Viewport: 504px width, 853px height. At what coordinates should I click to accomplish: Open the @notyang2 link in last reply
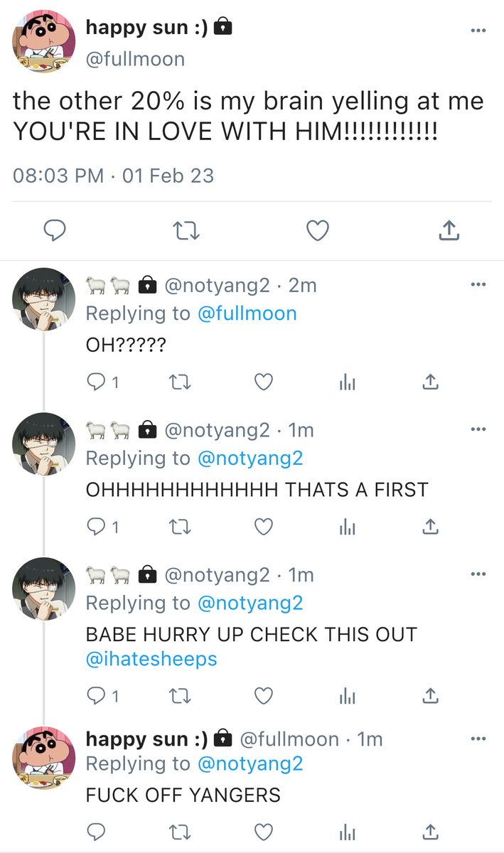(x=250, y=764)
